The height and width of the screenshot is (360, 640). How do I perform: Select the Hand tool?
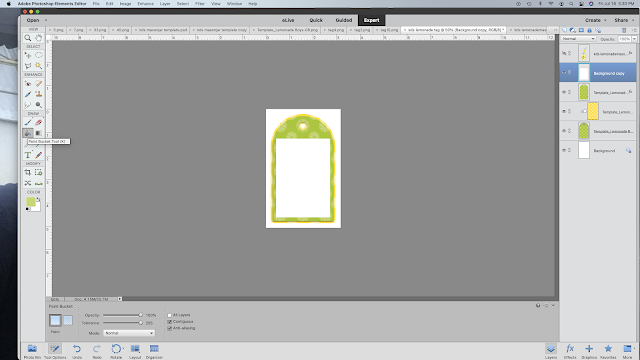38,38
